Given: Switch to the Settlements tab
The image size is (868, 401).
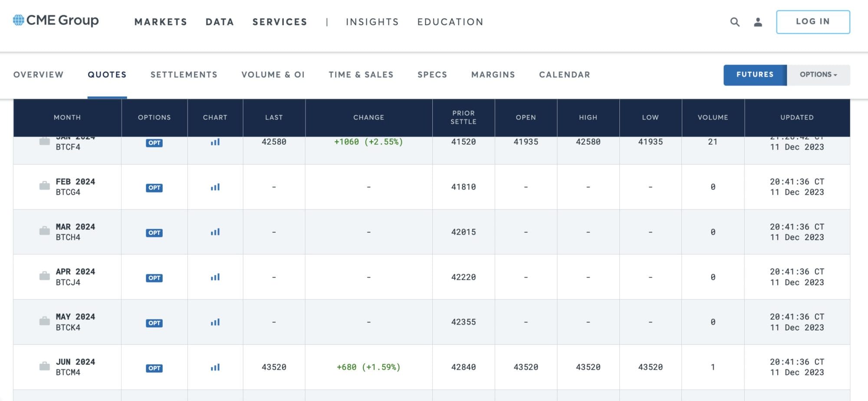Looking at the screenshot, I should tap(184, 75).
